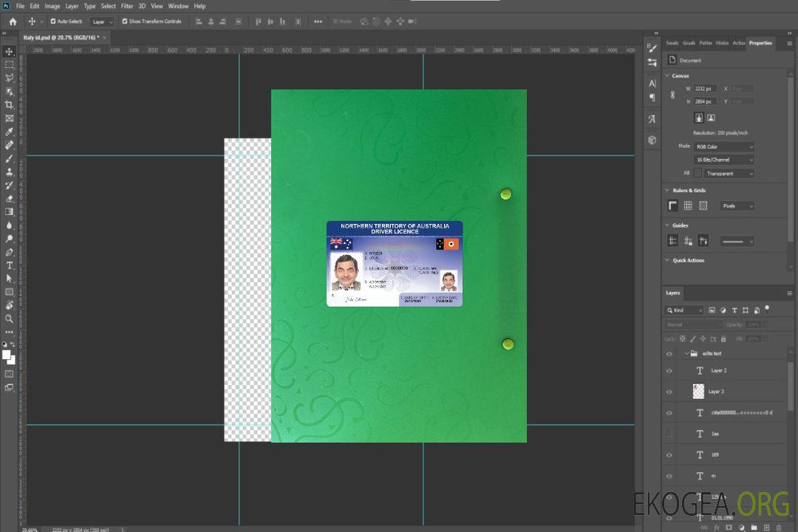Select the Eyedropper tool
This screenshot has height=532, width=798.
(x=9, y=132)
